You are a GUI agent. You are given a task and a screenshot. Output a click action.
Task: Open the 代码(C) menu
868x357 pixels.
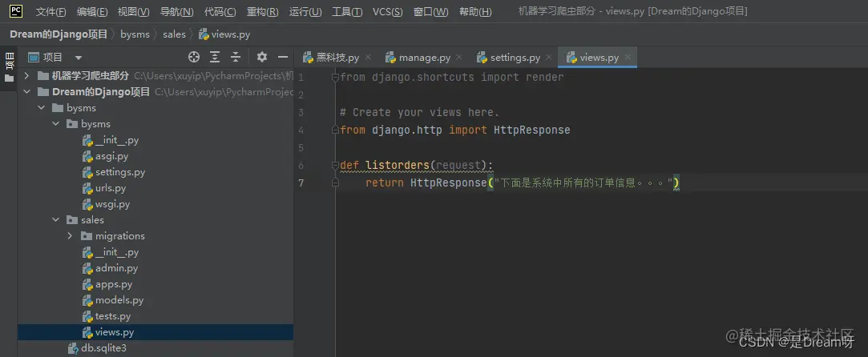220,11
